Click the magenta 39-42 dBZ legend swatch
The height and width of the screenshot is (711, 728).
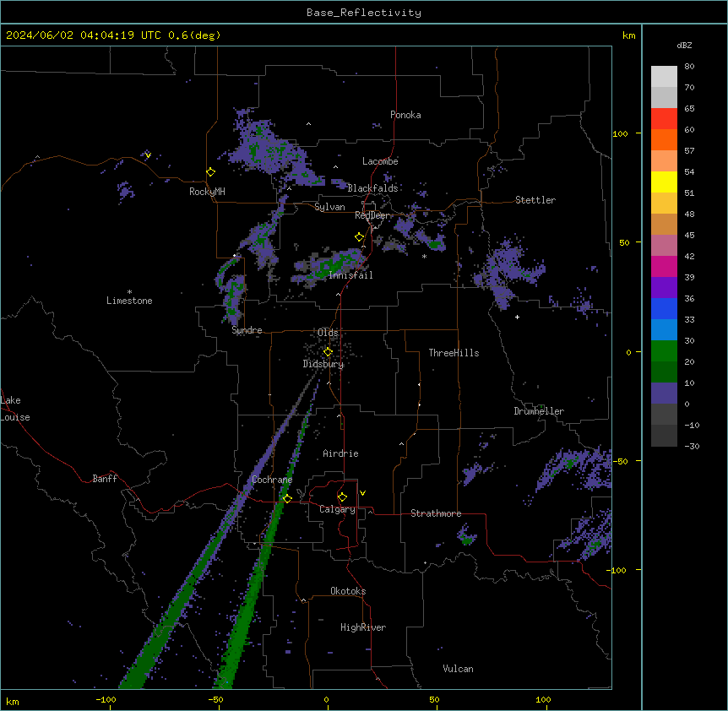pyautogui.click(x=664, y=266)
